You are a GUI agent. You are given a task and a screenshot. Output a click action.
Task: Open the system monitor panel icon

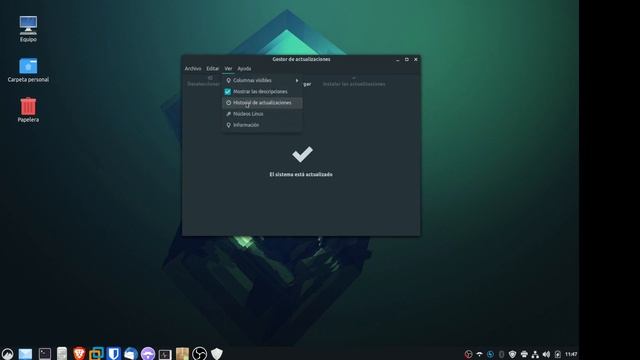coord(165,354)
